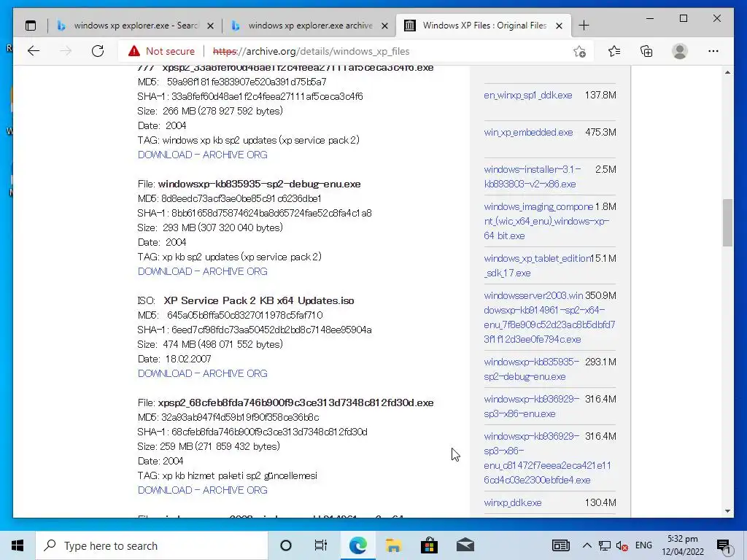Viewport: 747px width, 560px height.
Task: Click Size: 474 MB text line
Action: click(210, 344)
